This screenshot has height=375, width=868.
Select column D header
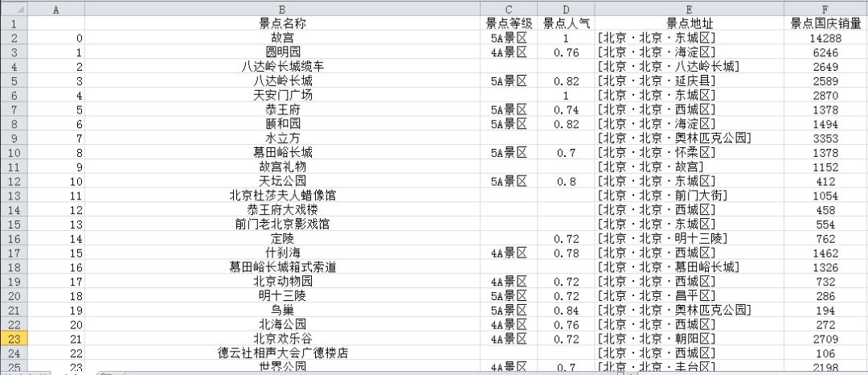566,8
